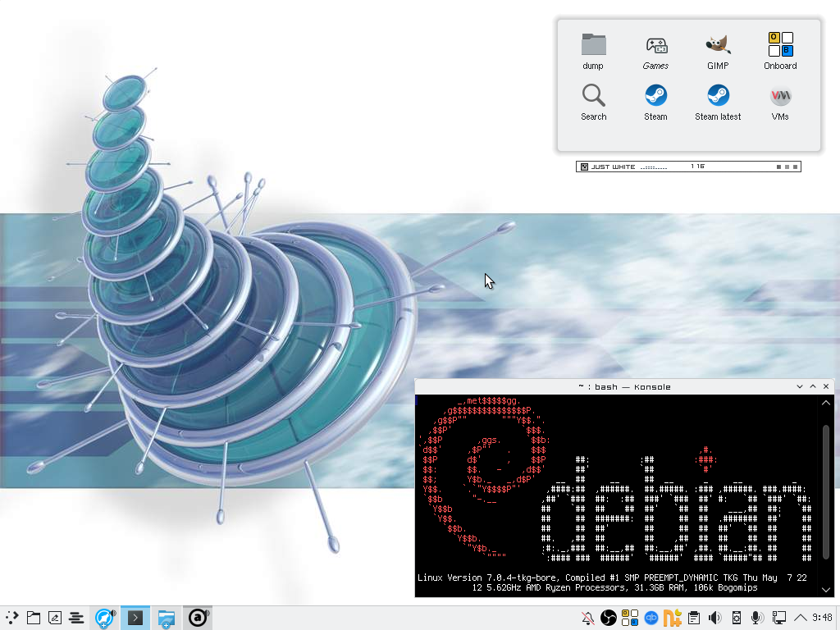This screenshot has height=630, width=840.
Task: Click the orange night light tray icon
Action: 673,618
